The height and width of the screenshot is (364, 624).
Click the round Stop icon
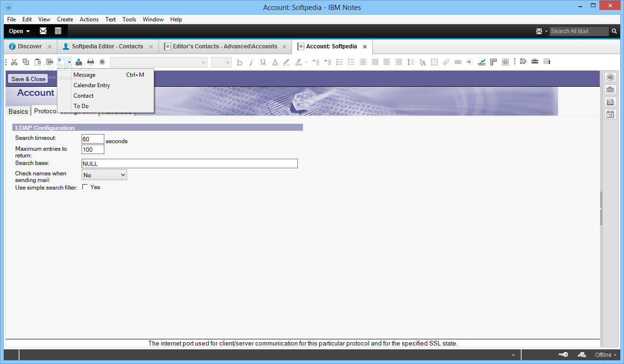[102, 62]
